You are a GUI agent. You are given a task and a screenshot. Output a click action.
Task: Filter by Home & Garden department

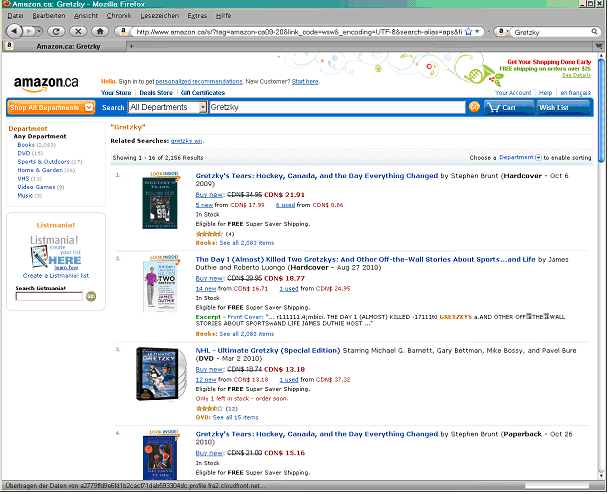click(x=40, y=170)
